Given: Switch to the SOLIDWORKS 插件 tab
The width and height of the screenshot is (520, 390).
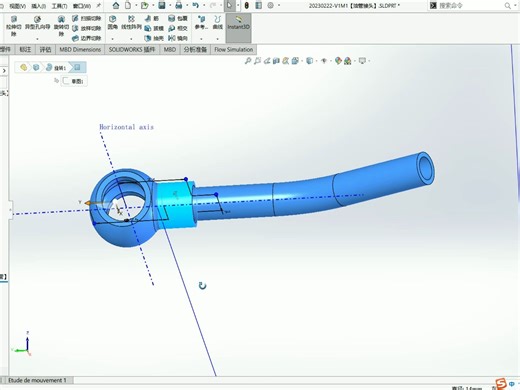Looking at the screenshot, I should pos(132,49).
